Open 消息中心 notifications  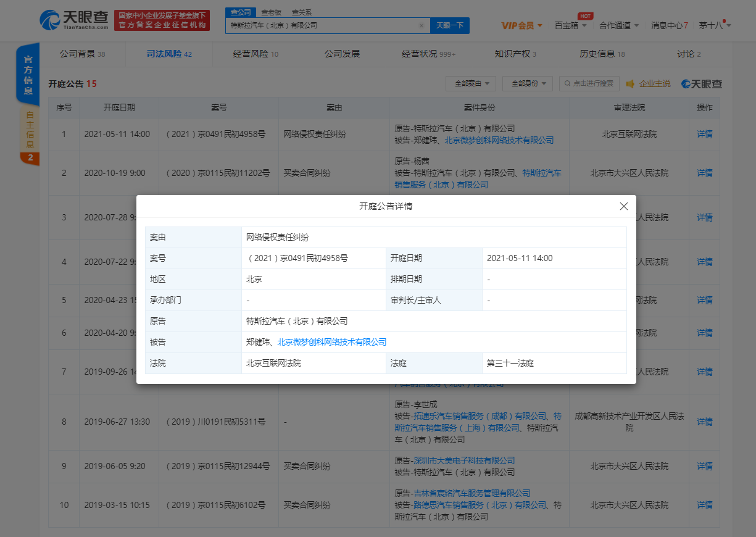[669, 25]
